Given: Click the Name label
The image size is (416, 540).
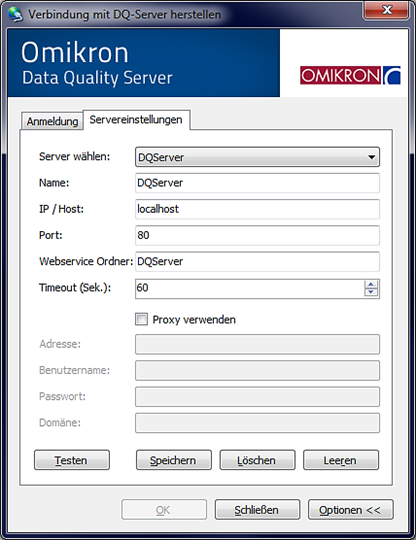Looking at the screenshot, I should 54,183.
